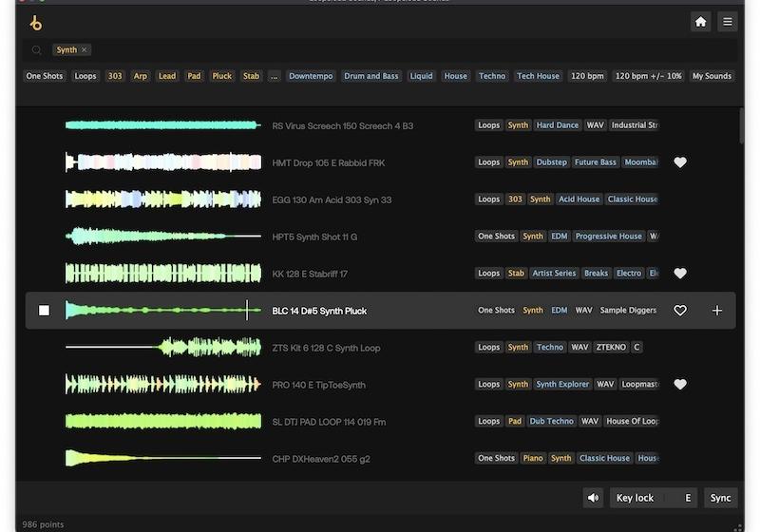
Task: Click the BLC 14 D#5 waveform playhead
Action: [x=247, y=311]
